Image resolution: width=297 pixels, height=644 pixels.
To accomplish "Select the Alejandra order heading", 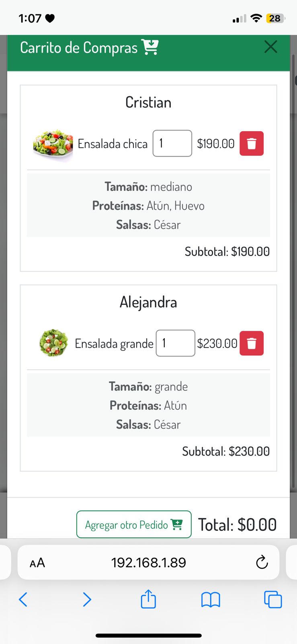I will pyautogui.click(x=148, y=302).
